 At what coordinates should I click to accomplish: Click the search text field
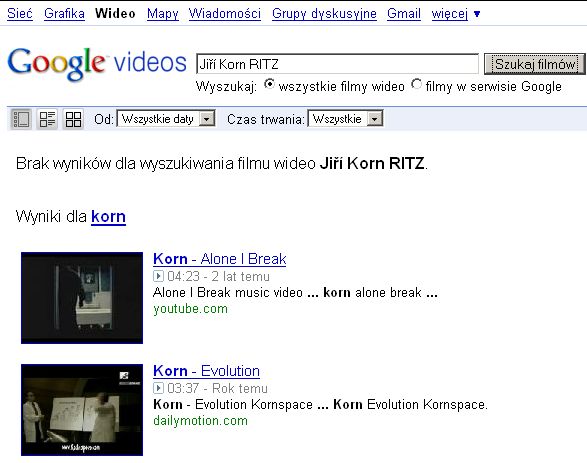(337, 64)
